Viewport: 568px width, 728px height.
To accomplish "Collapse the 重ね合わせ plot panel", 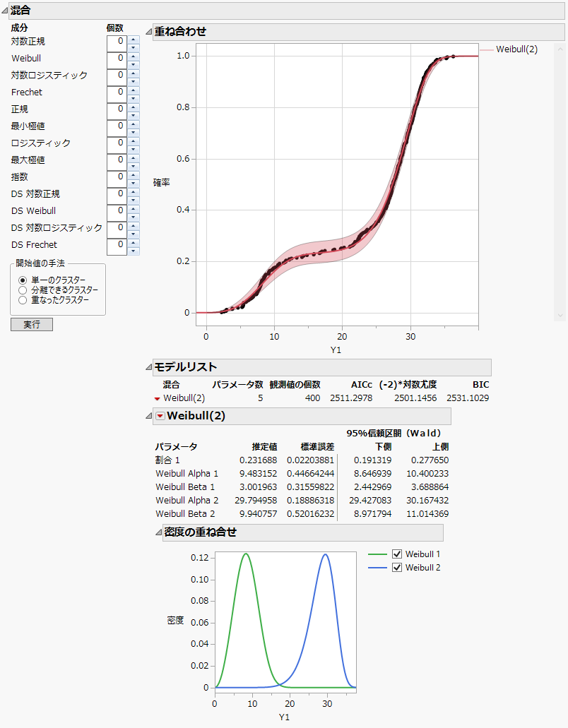I will click(148, 31).
